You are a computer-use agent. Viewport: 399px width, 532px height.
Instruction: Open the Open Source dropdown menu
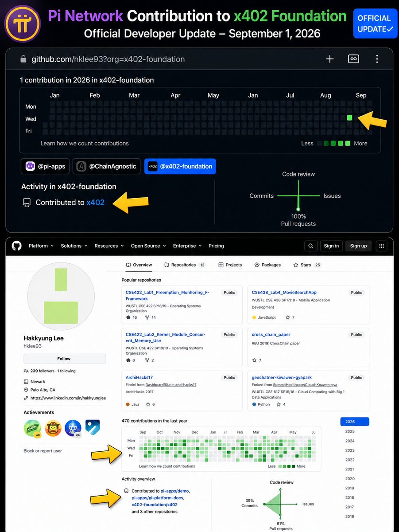pyautogui.click(x=148, y=246)
